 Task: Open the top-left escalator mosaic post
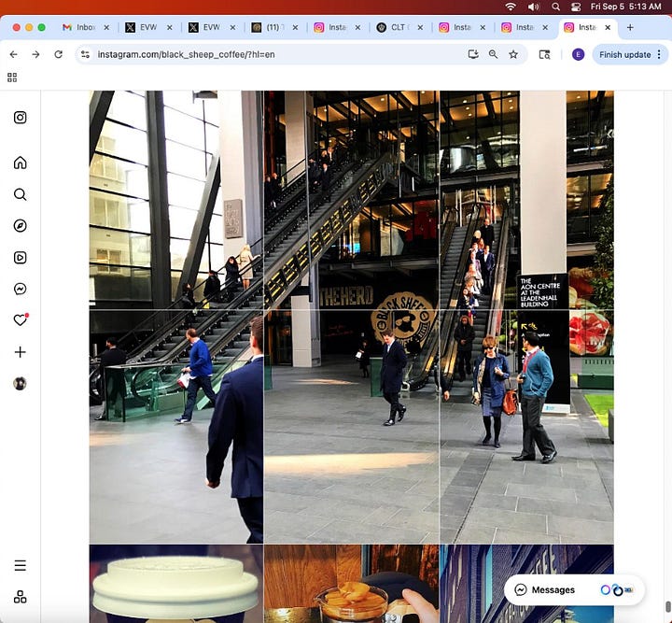(x=176, y=199)
